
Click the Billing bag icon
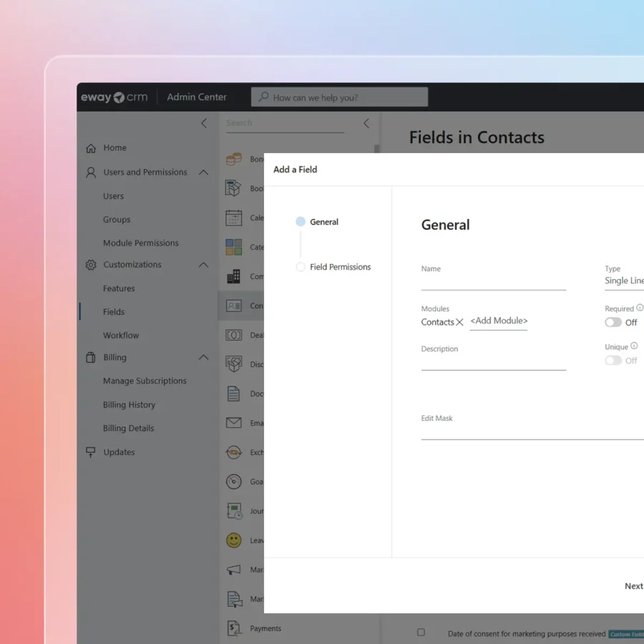click(x=91, y=357)
